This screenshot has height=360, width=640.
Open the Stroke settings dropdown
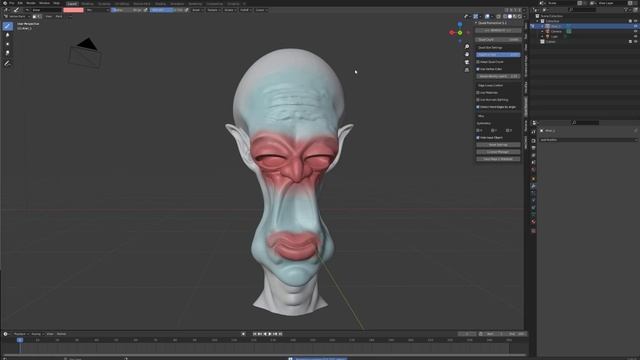click(229, 10)
